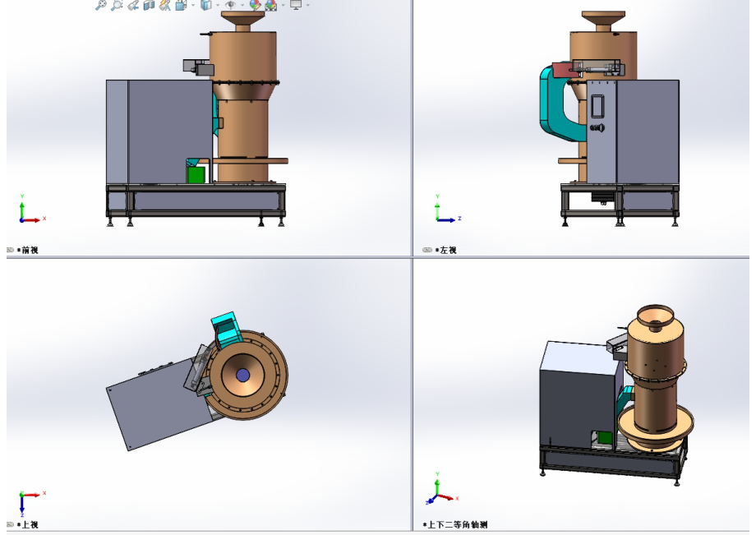
Task: Select the green box in front view
Action: [196, 174]
